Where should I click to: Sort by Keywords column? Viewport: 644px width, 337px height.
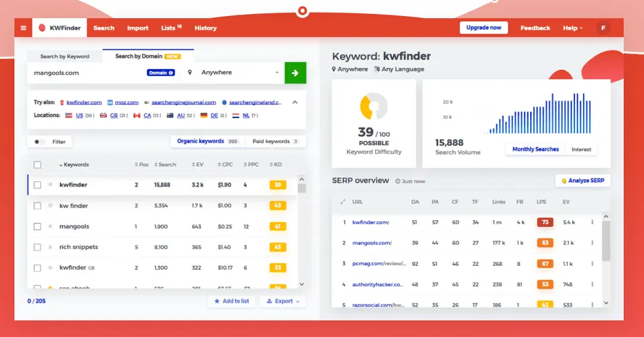tap(74, 164)
